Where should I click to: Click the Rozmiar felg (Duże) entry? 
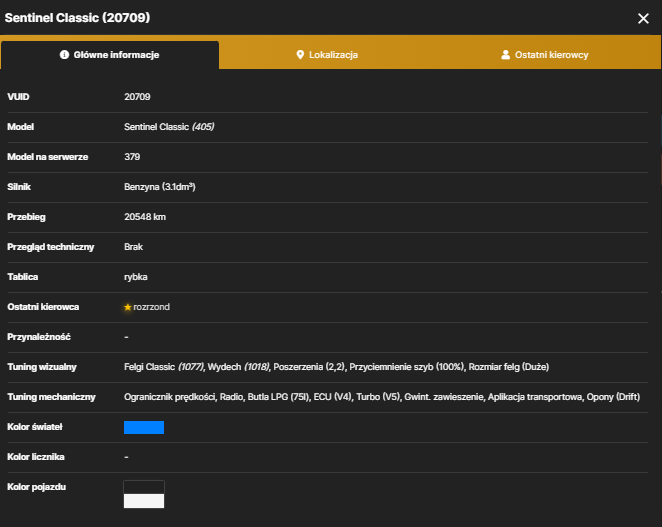pos(509,367)
